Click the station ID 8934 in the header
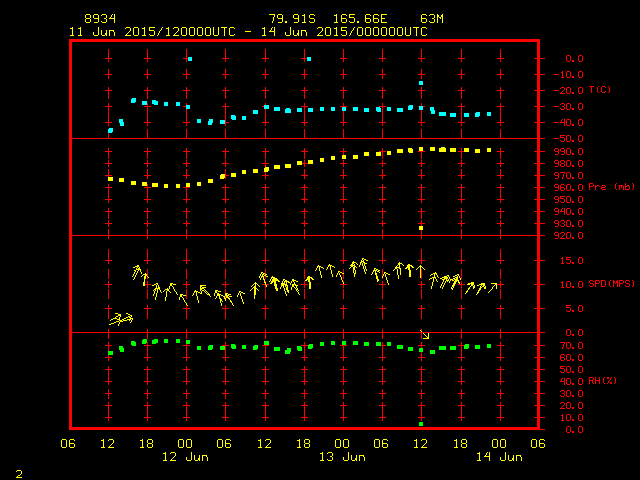The height and width of the screenshot is (480, 640). tap(100, 19)
